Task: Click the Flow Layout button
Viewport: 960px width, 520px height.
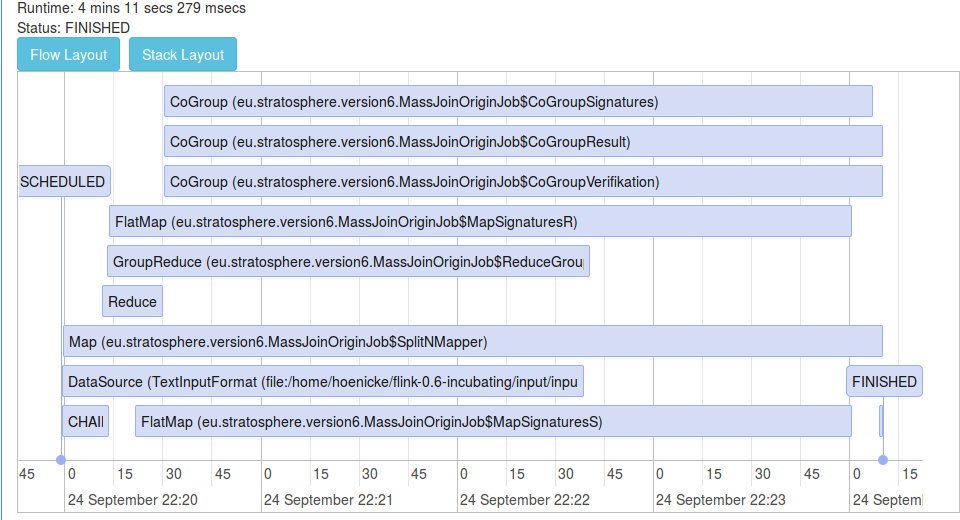Action: coord(68,55)
